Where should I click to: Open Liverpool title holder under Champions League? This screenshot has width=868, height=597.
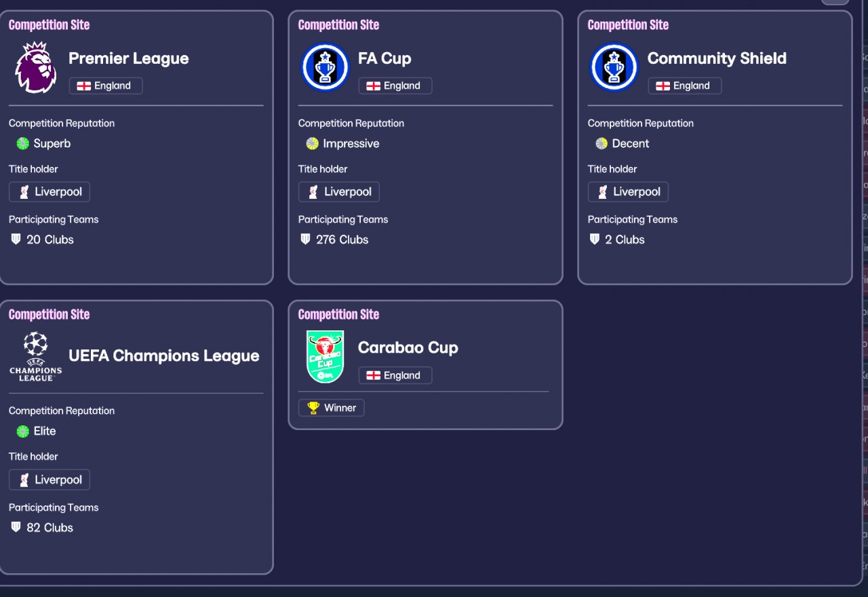click(50, 480)
